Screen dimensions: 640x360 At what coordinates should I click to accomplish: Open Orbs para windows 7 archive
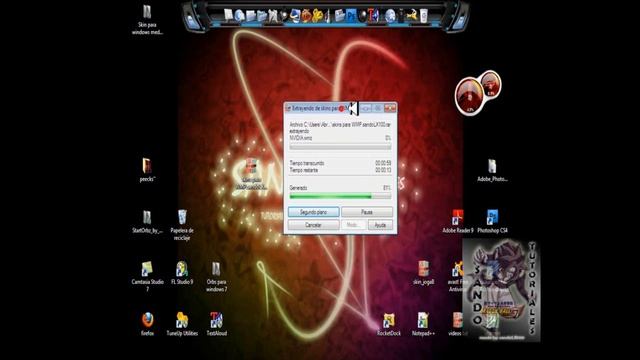[x=216, y=277]
